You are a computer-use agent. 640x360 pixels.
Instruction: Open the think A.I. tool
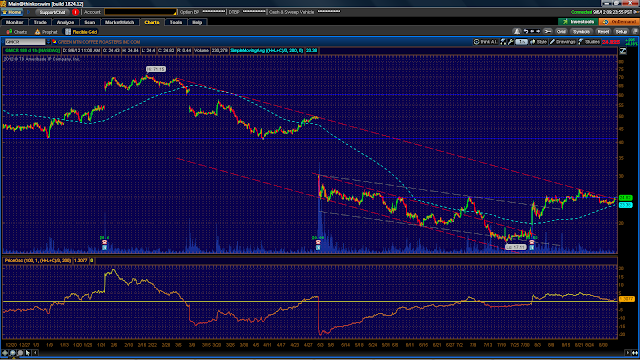485,42
